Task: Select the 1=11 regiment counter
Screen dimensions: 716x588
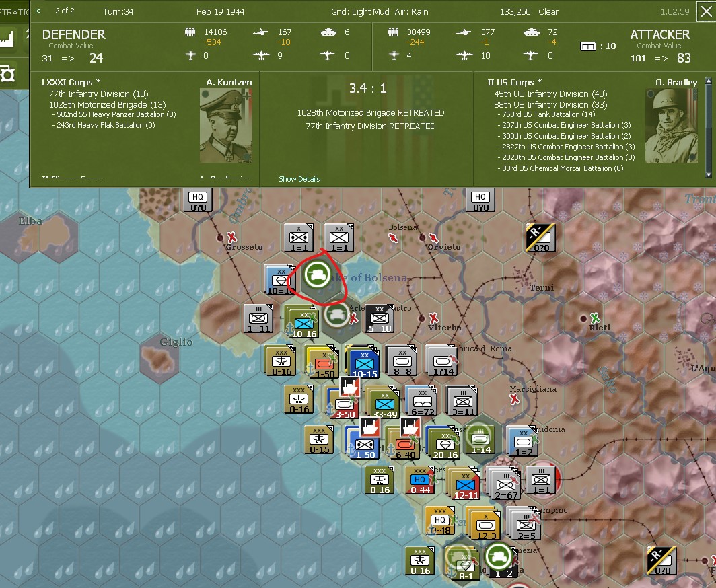Action: [x=258, y=319]
